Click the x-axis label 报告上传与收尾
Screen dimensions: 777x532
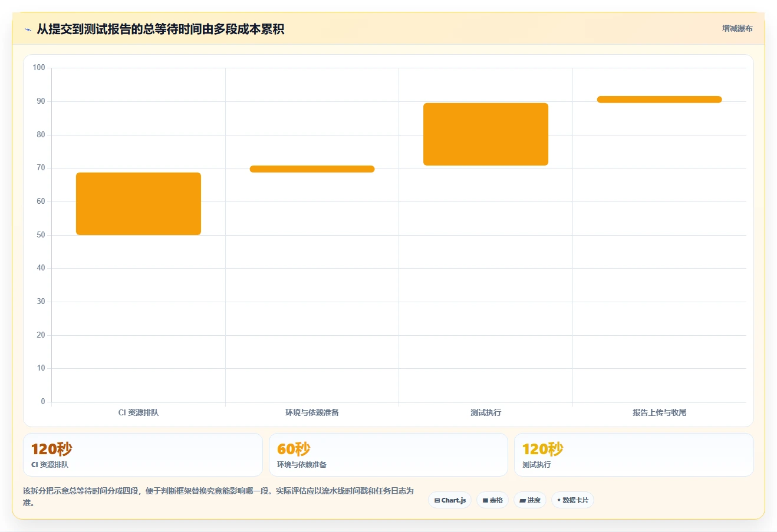659,412
